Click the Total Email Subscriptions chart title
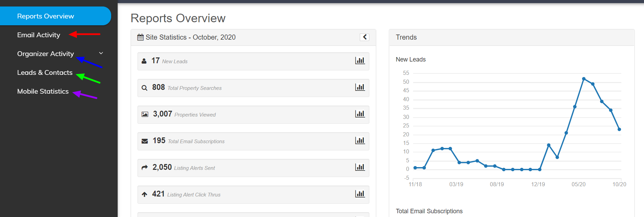Screen dimensions: 644x217 [429, 211]
